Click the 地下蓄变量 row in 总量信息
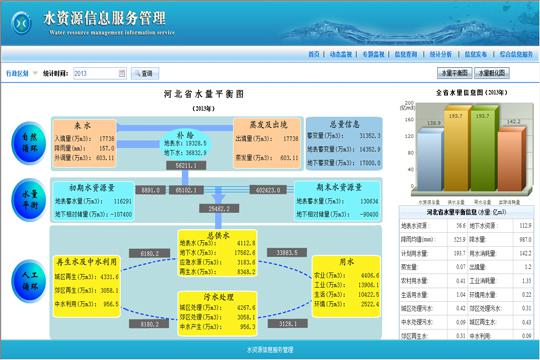 click(x=344, y=163)
